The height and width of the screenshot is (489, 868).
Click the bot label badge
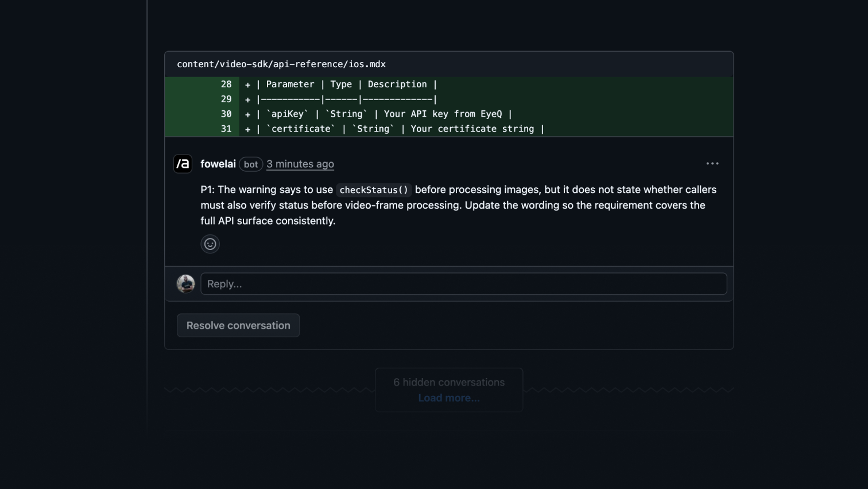point(251,164)
